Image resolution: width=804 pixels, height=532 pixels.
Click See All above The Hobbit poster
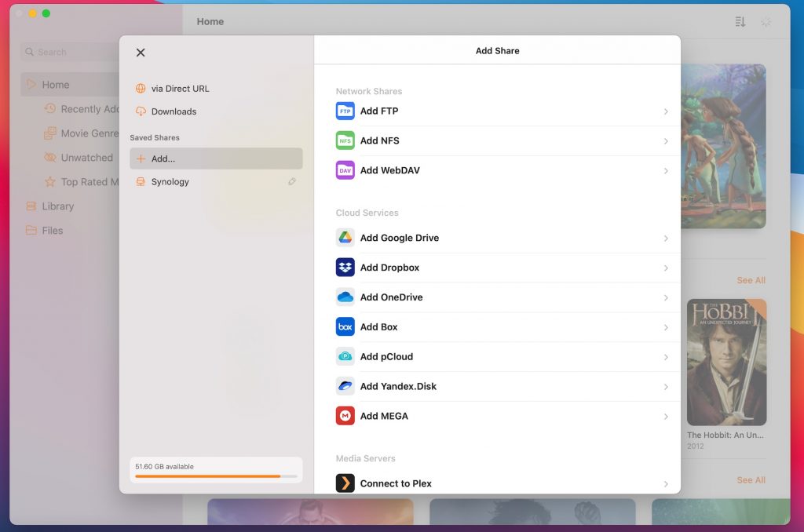751,280
